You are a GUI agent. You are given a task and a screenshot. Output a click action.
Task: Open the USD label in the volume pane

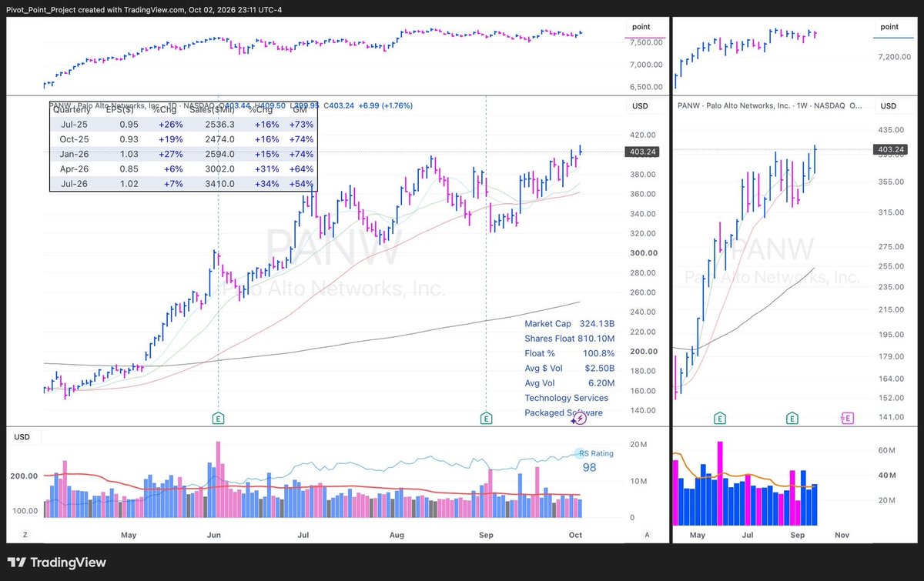[x=22, y=437]
